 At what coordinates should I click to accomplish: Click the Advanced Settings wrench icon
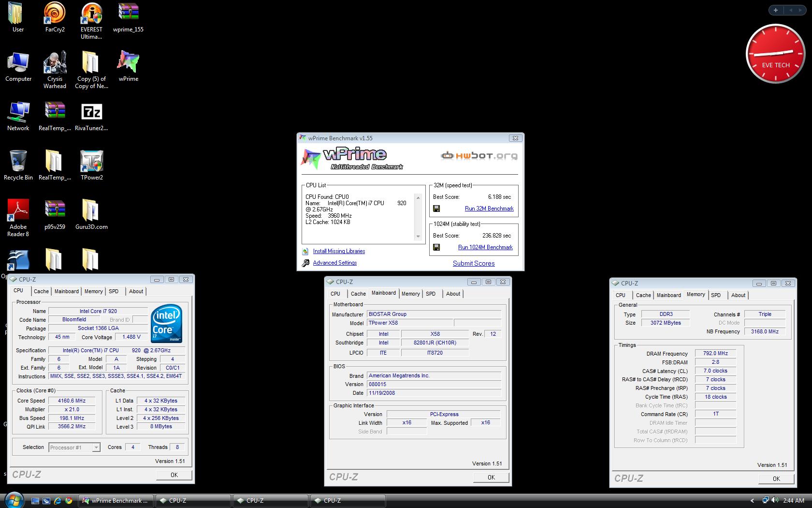(305, 263)
